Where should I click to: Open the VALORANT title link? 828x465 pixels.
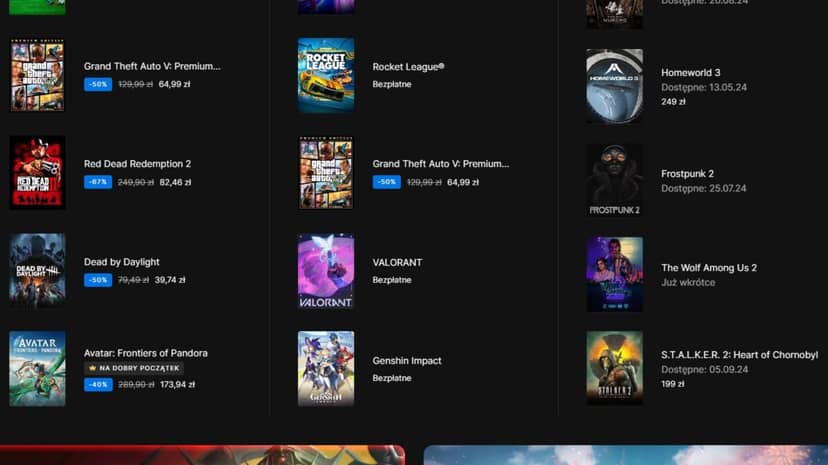(397, 262)
